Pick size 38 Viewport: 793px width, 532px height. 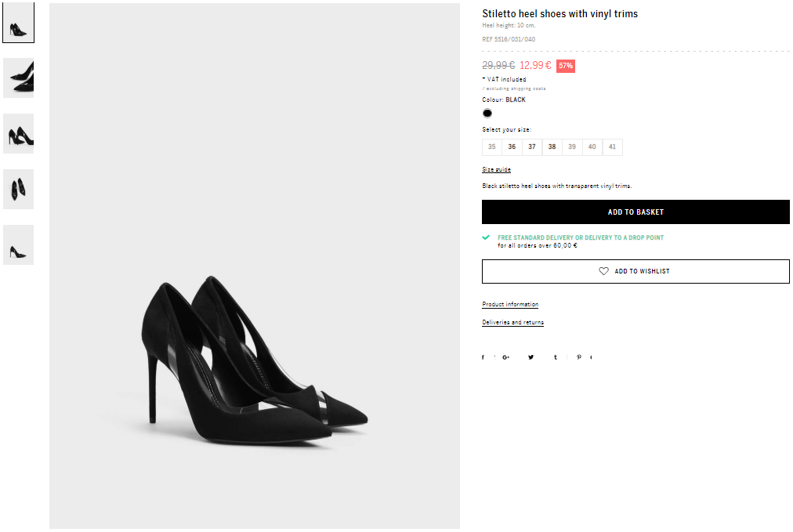pos(552,147)
